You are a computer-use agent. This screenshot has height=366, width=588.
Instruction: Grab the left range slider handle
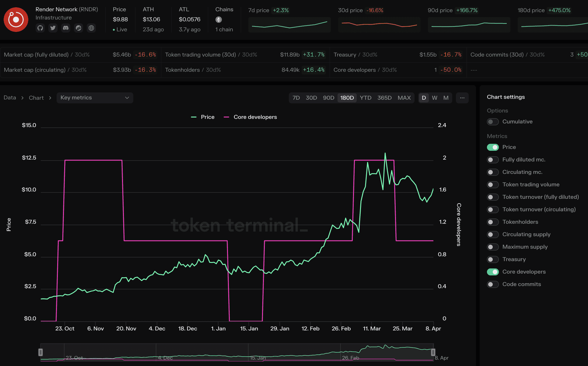click(40, 352)
